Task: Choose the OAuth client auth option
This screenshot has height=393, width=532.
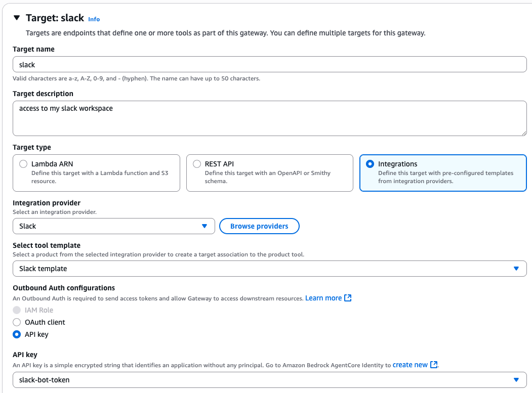Action: click(x=17, y=322)
